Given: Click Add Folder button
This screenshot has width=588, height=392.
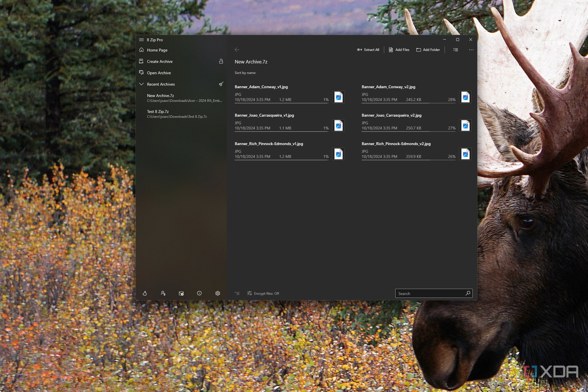Looking at the screenshot, I should [428, 50].
